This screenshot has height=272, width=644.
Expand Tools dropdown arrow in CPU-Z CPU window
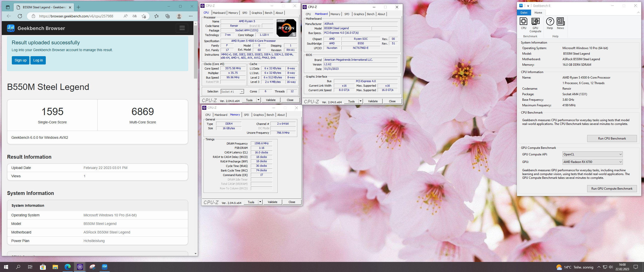point(258,100)
